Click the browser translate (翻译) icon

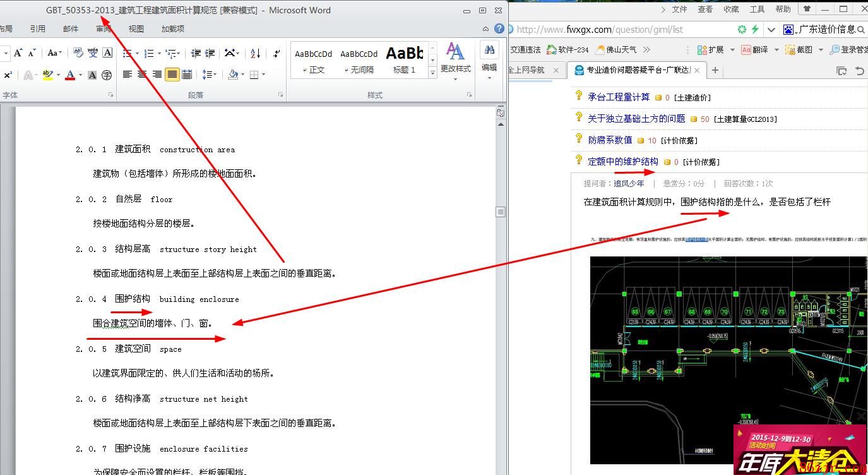(x=754, y=49)
